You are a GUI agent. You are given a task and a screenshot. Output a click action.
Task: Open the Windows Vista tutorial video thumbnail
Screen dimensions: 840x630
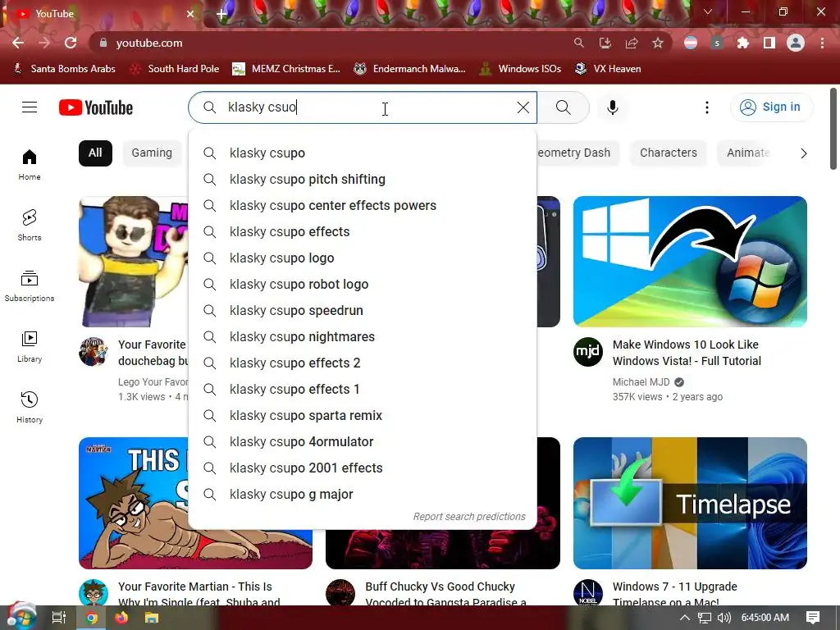(x=690, y=262)
